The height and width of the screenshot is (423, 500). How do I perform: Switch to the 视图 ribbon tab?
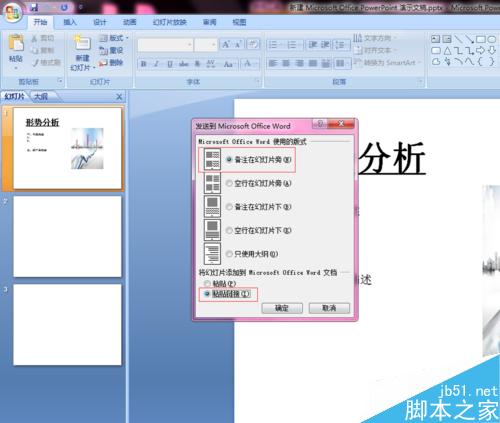pos(239,22)
